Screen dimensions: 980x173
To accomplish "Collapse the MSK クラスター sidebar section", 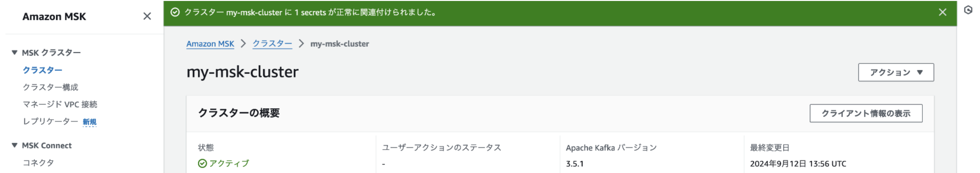I will pos(14,53).
